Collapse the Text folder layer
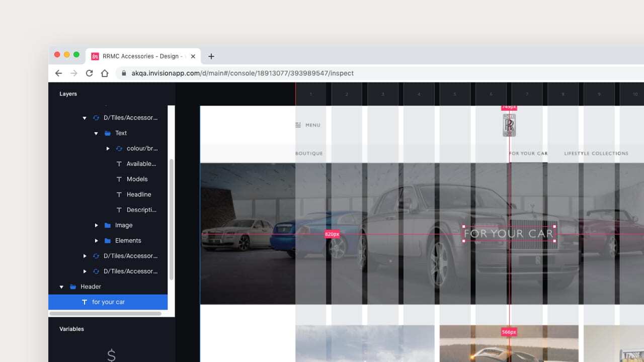 [96, 133]
